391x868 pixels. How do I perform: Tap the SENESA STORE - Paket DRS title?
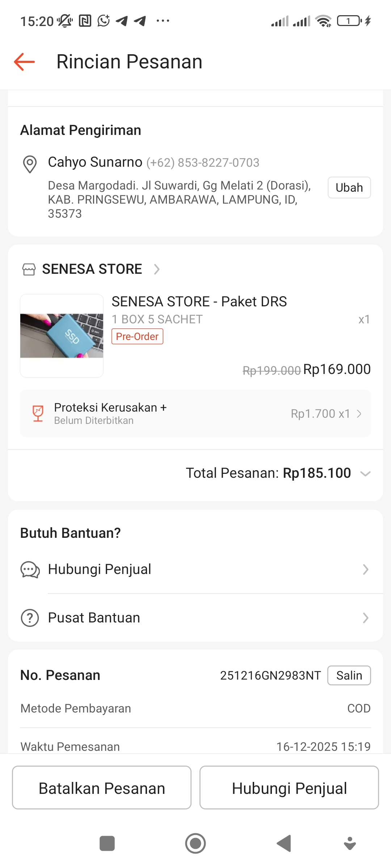tap(199, 301)
